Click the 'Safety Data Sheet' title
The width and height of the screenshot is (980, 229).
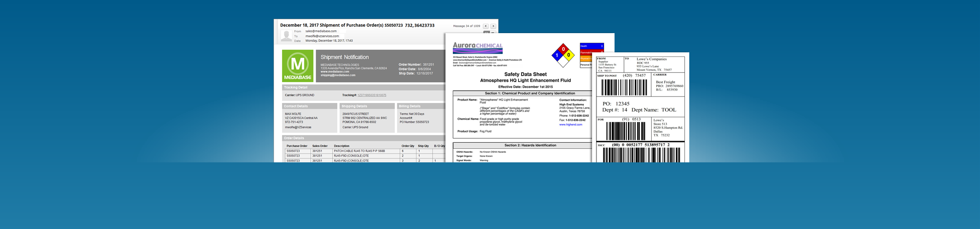pyautogui.click(x=526, y=74)
